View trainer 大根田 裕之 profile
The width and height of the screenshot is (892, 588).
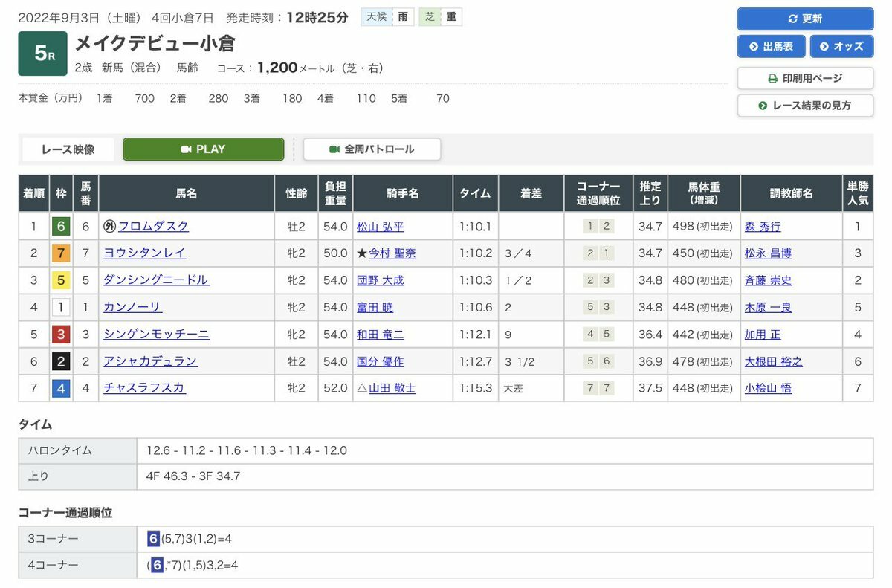pyautogui.click(x=773, y=361)
